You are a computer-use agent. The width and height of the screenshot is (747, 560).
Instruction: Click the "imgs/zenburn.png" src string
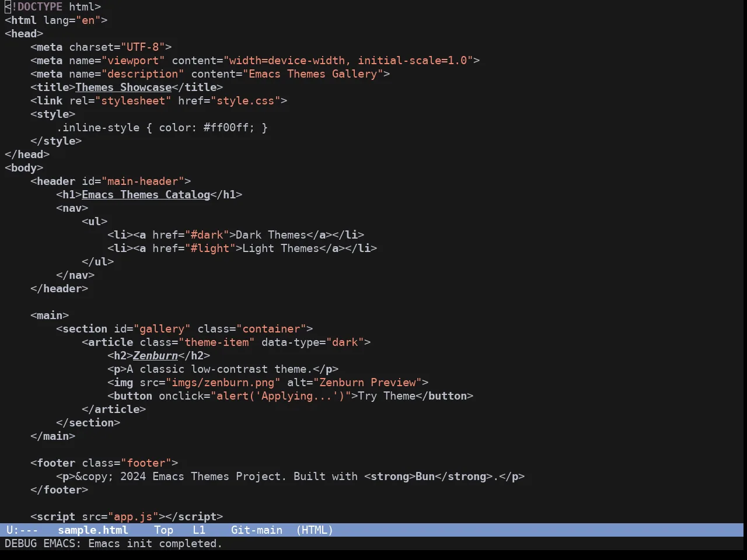(223, 383)
